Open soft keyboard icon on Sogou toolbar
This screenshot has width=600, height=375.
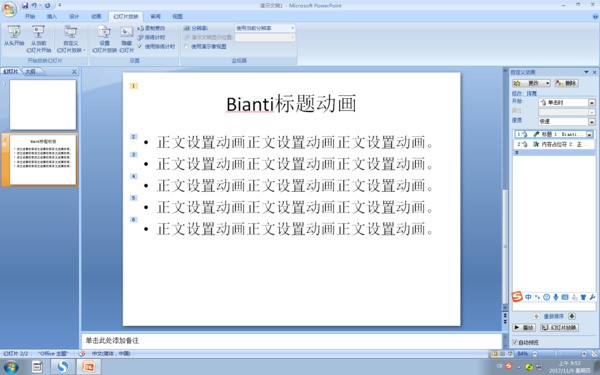[x=565, y=297]
